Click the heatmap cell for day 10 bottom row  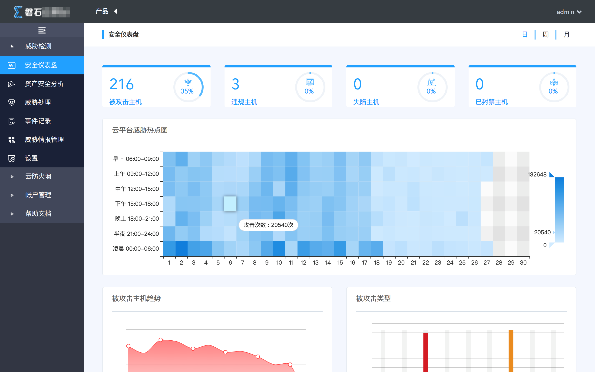[279, 248]
